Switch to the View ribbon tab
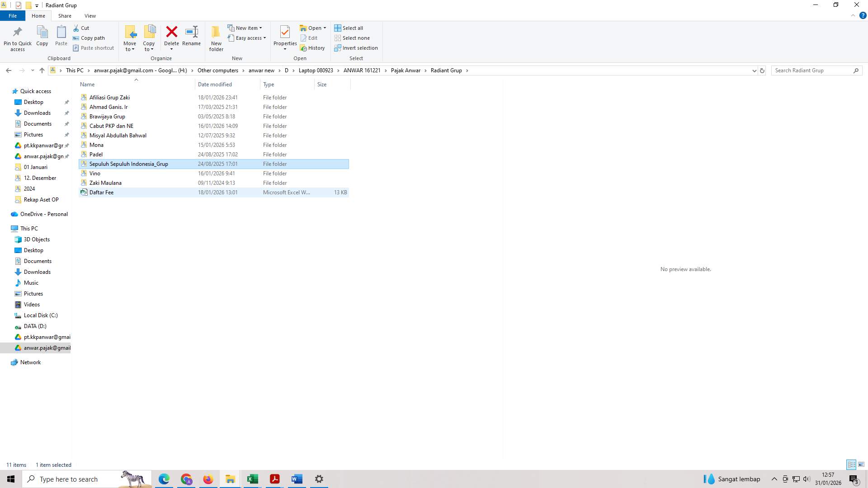This screenshot has height=488, width=868. (90, 15)
